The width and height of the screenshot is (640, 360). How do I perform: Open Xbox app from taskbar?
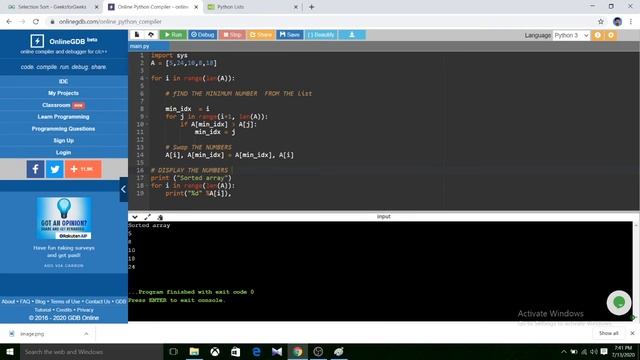coord(215,351)
